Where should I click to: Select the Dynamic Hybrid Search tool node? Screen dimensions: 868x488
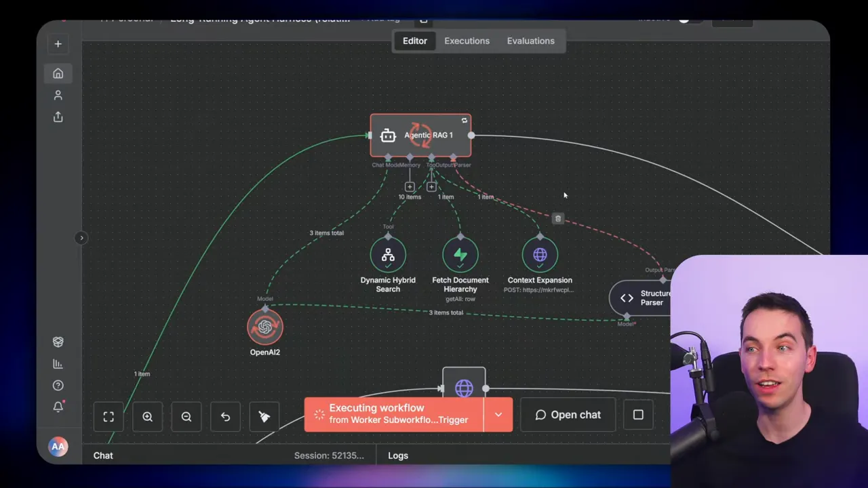click(x=387, y=256)
